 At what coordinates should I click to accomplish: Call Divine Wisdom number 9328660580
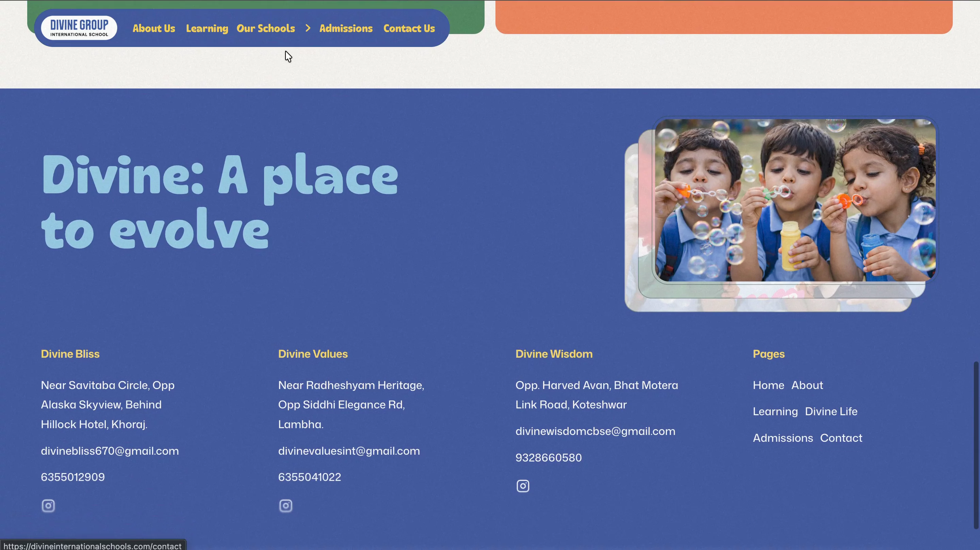coord(548,457)
